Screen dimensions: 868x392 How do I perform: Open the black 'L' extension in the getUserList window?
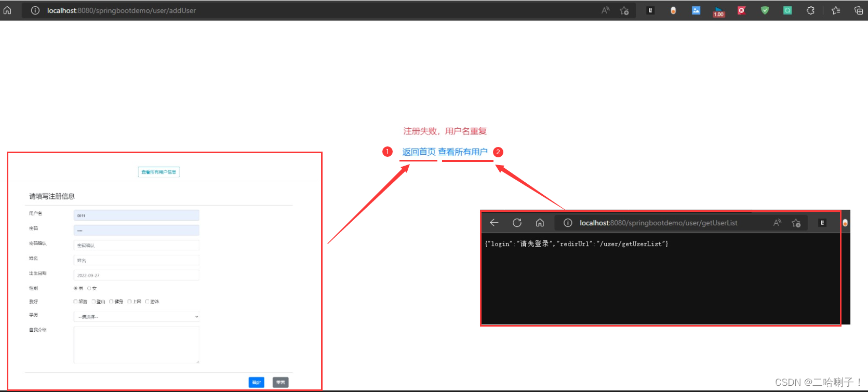[822, 223]
